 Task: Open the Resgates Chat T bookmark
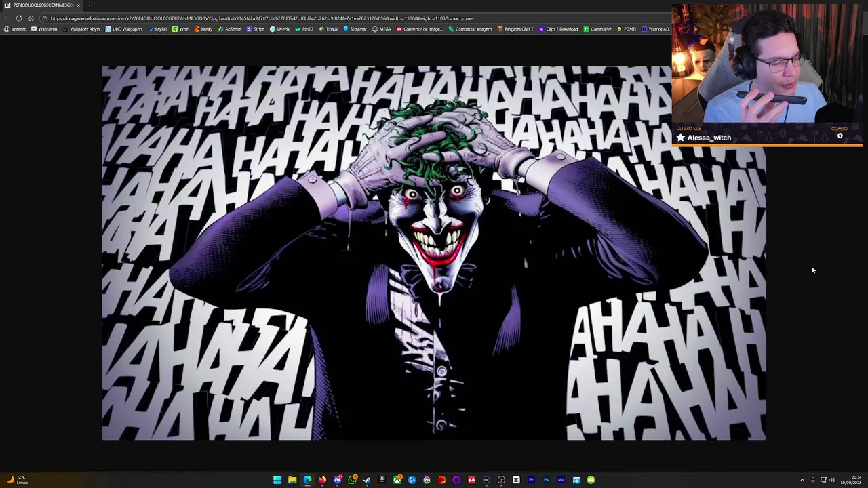[x=515, y=29]
